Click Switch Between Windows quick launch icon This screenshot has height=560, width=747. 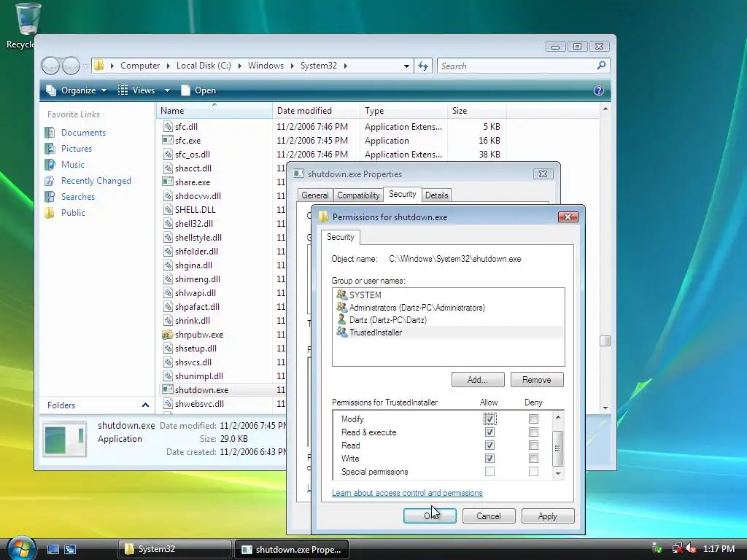[x=70, y=550]
